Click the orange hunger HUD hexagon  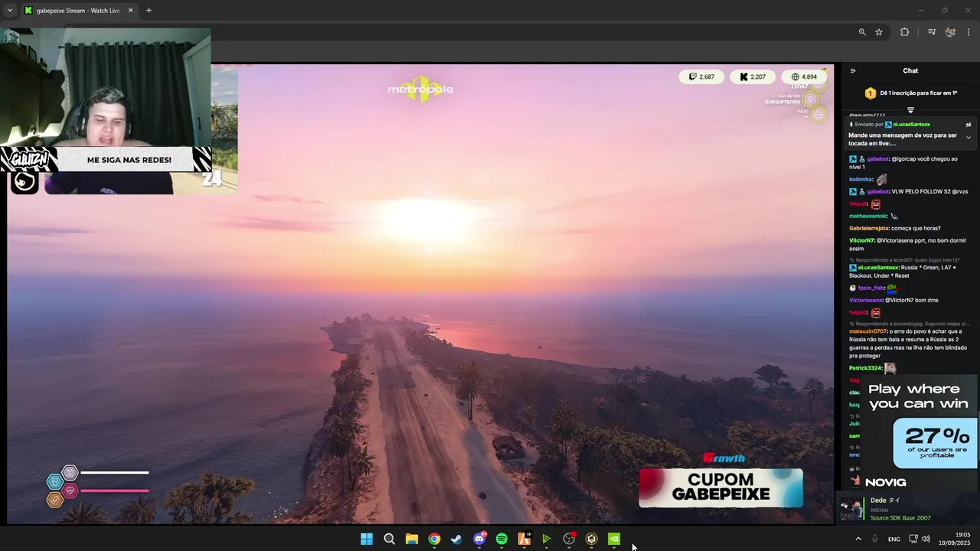[x=54, y=500]
